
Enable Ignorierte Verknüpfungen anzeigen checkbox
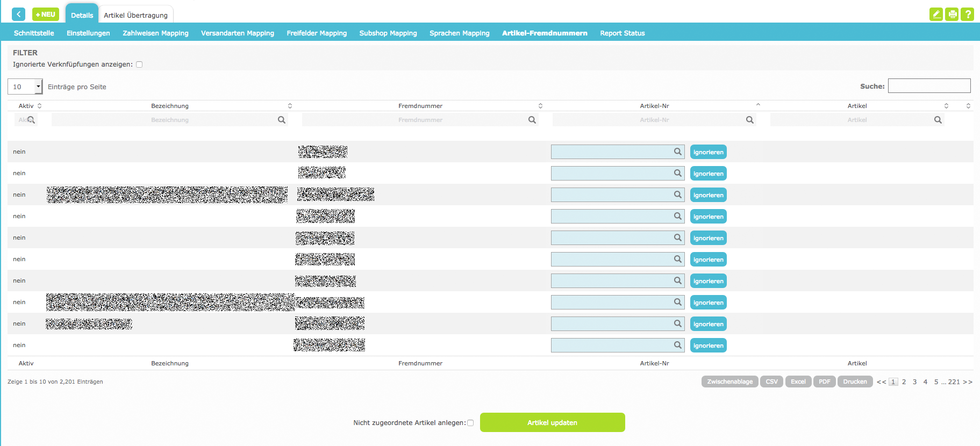tap(139, 64)
